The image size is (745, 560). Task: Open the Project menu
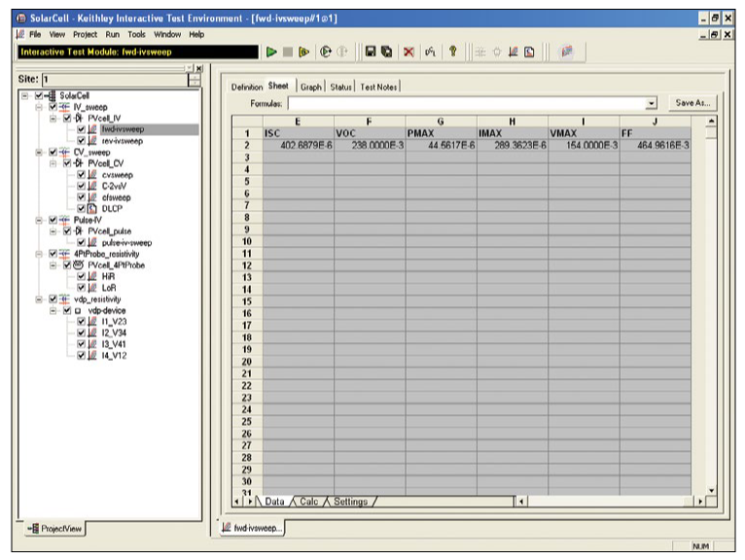pos(85,34)
